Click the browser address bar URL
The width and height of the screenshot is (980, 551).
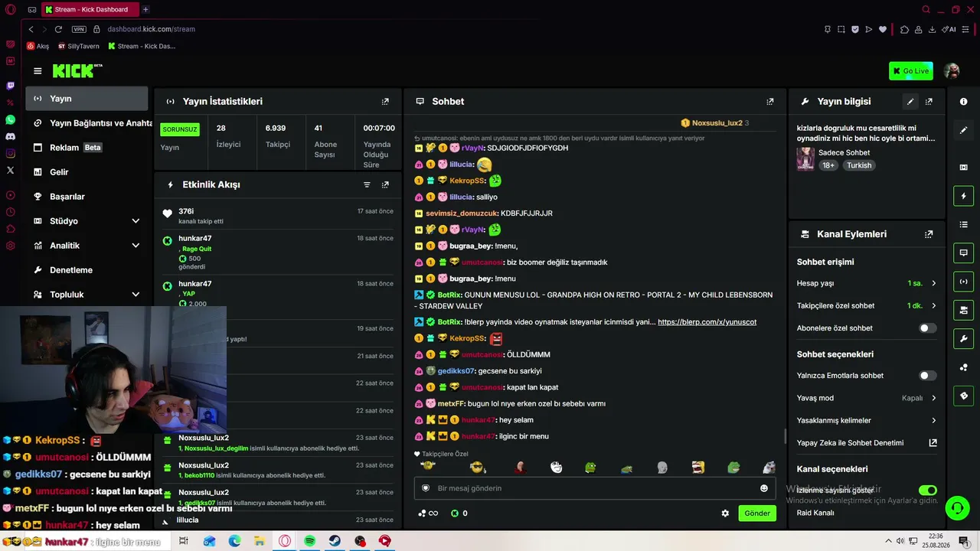pos(152,29)
